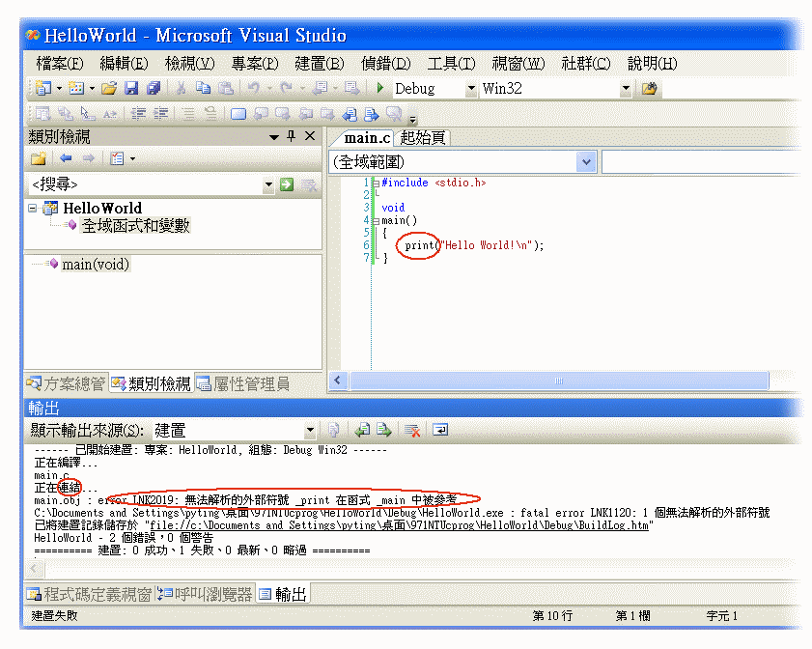The width and height of the screenshot is (812, 649).
Task: Click the Open File folder icon
Action: pos(109,89)
